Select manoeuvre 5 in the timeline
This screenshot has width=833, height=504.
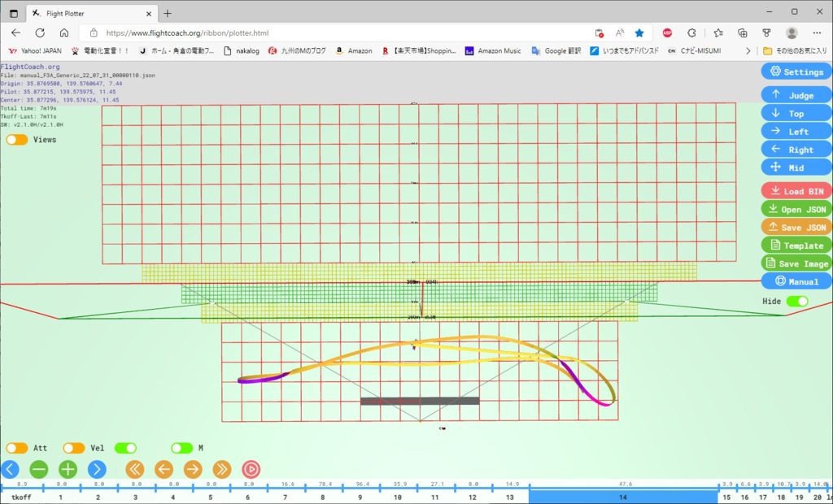[211, 497]
